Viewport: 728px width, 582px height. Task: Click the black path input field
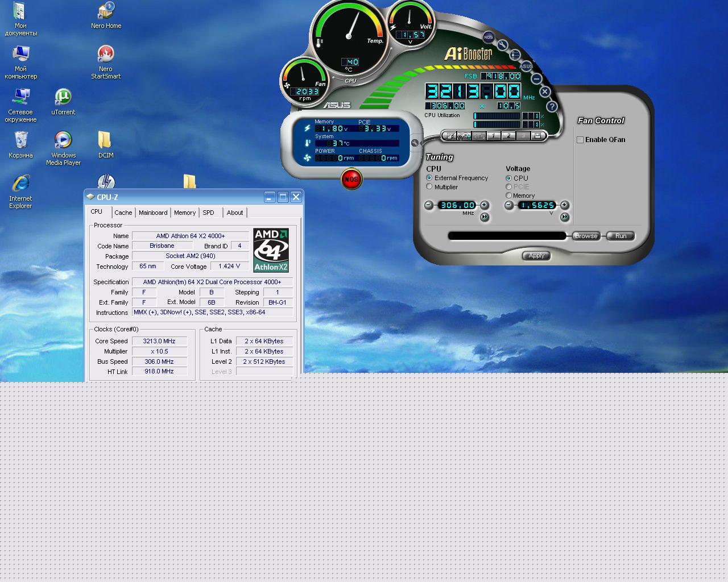pos(507,236)
